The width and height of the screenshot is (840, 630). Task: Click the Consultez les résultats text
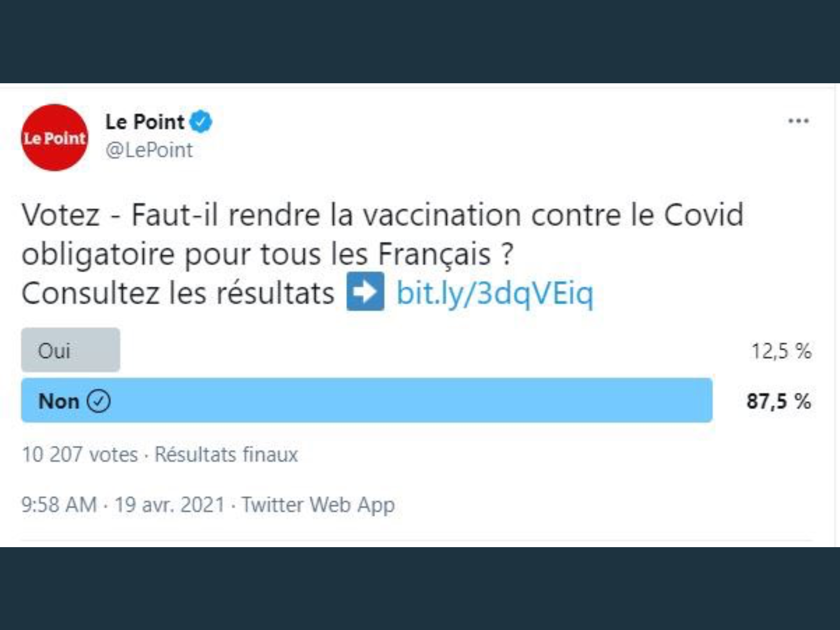[x=178, y=293]
